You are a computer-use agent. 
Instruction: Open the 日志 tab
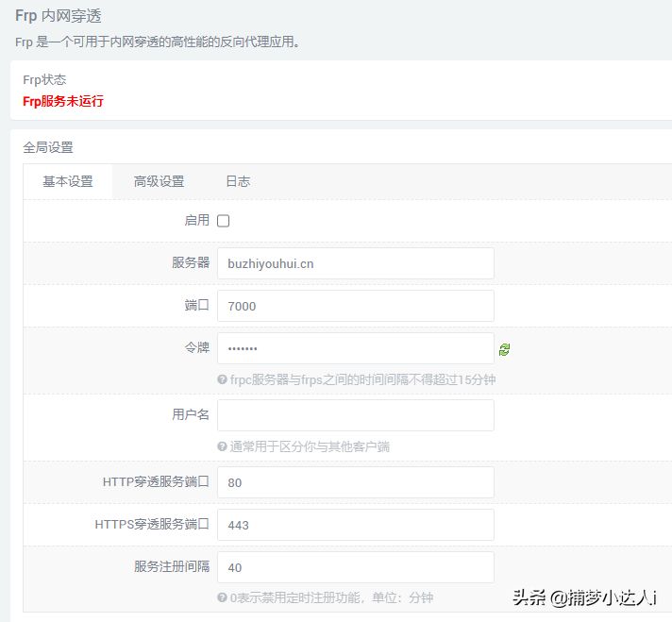(238, 182)
